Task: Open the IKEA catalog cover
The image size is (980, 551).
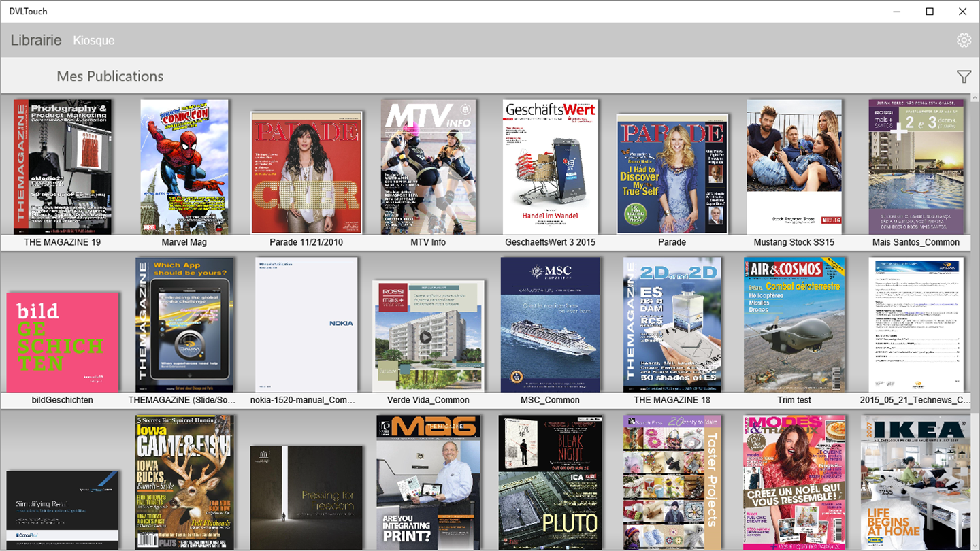Action: pyautogui.click(x=916, y=482)
